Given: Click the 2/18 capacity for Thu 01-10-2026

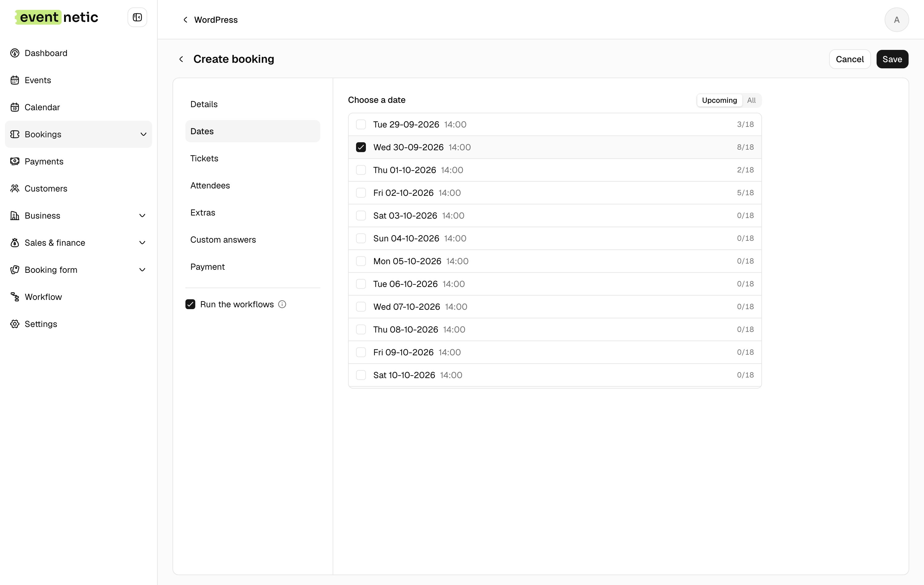Looking at the screenshot, I should (x=745, y=170).
